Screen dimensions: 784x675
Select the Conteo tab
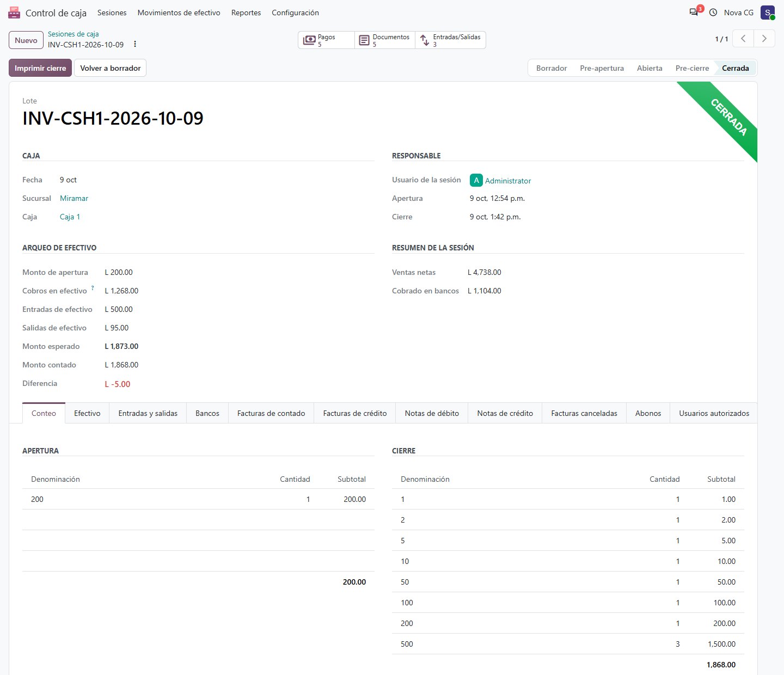44,413
